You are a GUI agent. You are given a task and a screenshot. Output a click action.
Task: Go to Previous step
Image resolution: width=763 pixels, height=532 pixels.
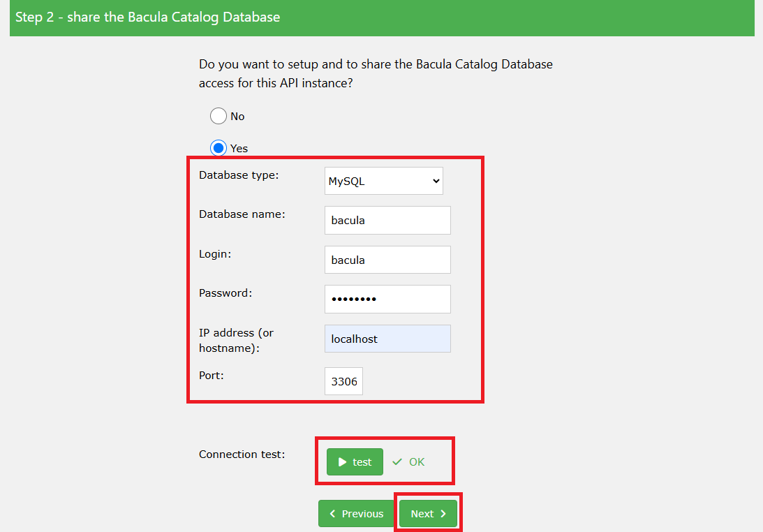coord(356,514)
